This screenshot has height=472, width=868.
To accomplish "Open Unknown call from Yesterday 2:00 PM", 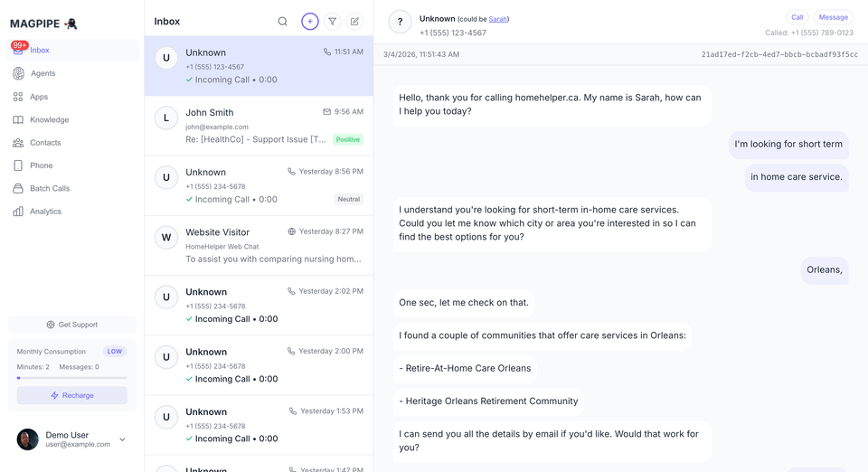I will click(x=259, y=364).
